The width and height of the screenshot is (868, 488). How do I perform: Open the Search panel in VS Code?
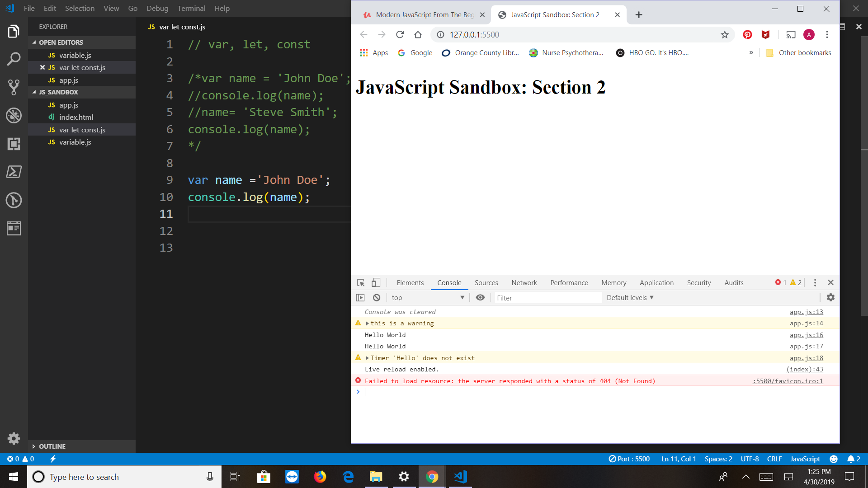pyautogui.click(x=14, y=59)
